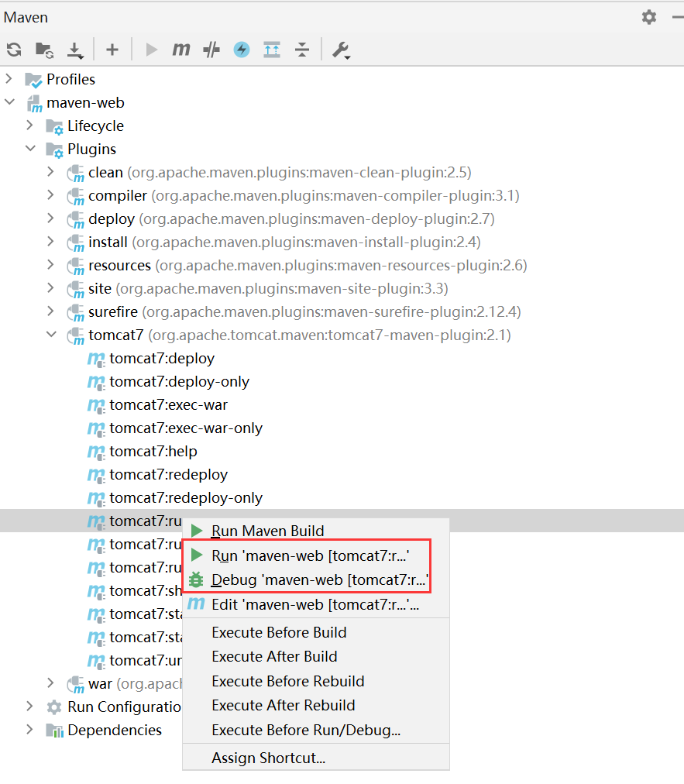
Task: Select the tomcat7:redeploy-only goal
Action: (x=186, y=498)
